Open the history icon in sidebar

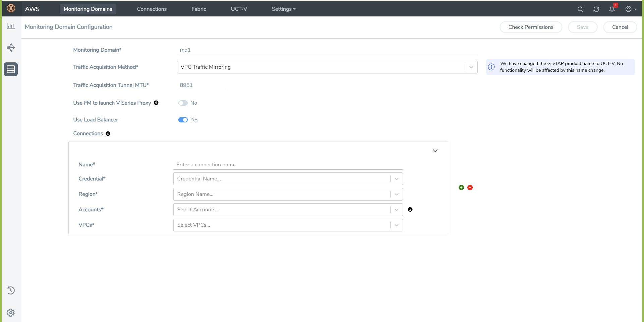point(11,290)
